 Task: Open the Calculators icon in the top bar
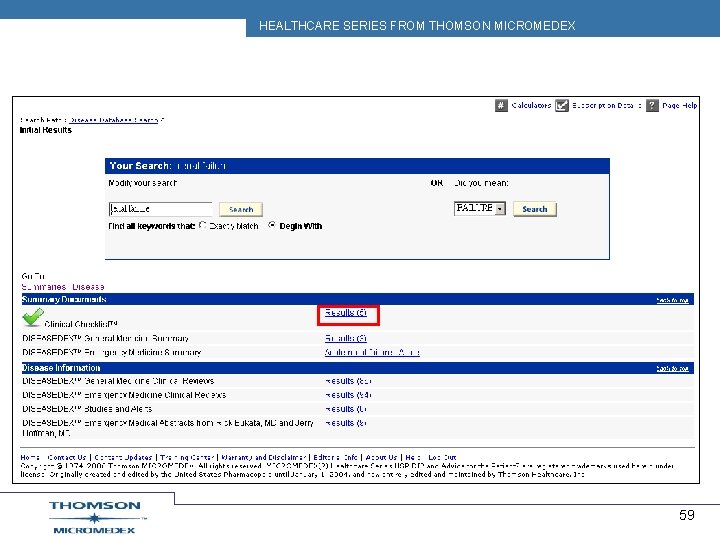[x=501, y=106]
